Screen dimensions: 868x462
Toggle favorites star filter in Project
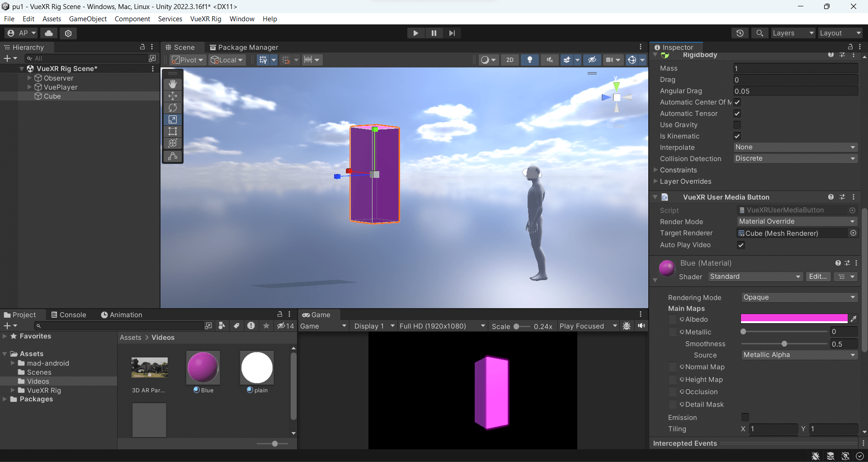[266, 326]
